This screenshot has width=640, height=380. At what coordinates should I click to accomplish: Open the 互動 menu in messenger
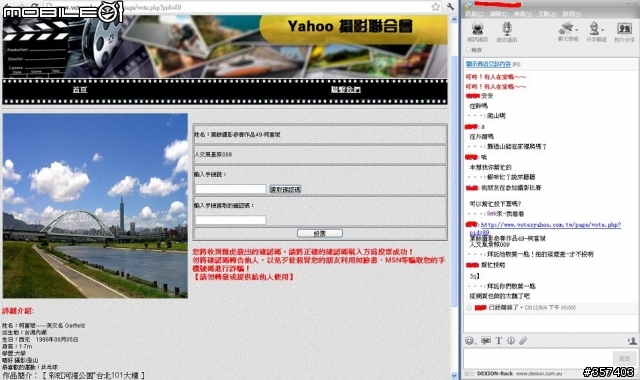click(x=547, y=14)
